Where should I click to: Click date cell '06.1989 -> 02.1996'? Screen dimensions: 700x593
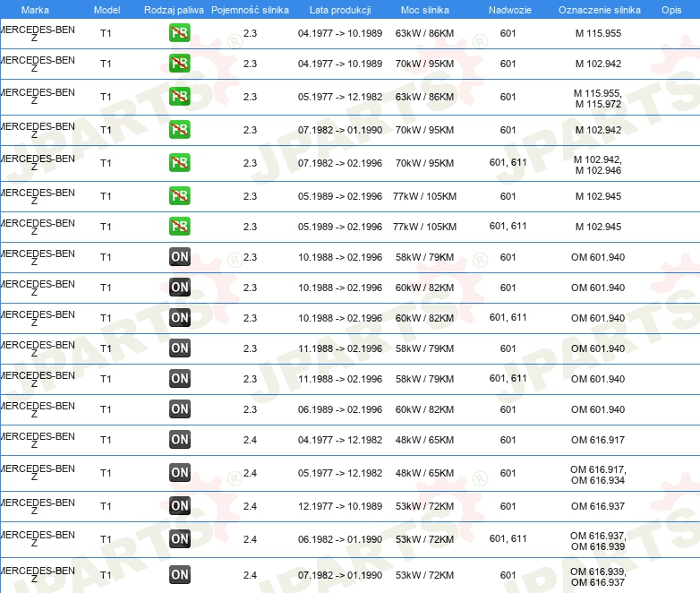click(x=340, y=409)
